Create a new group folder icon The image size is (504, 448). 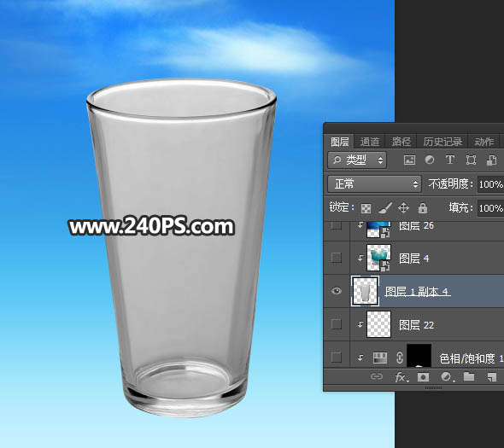(469, 376)
